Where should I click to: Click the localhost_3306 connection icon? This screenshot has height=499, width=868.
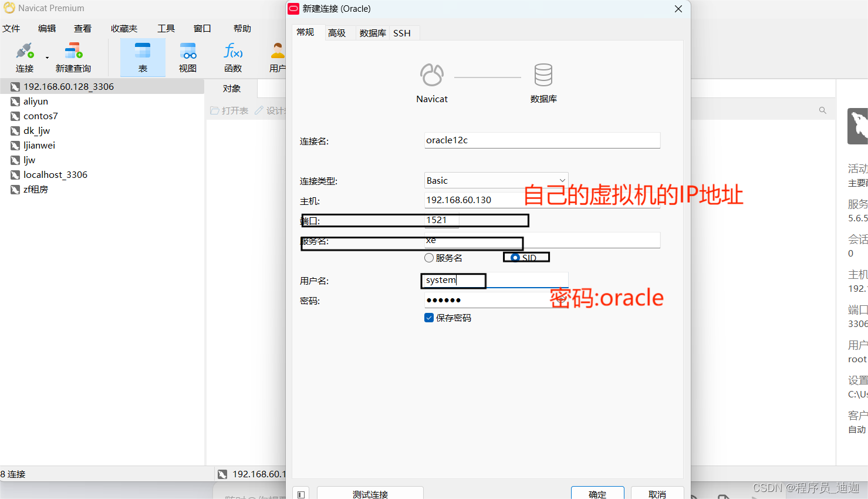pyautogui.click(x=15, y=175)
